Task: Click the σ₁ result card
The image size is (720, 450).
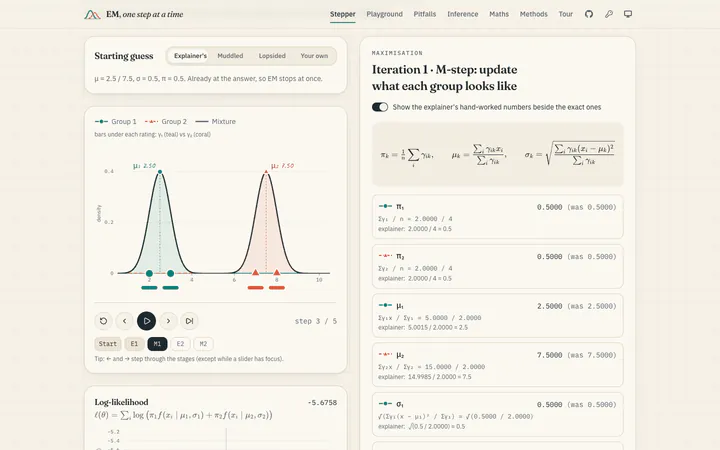Action: pos(497,414)
